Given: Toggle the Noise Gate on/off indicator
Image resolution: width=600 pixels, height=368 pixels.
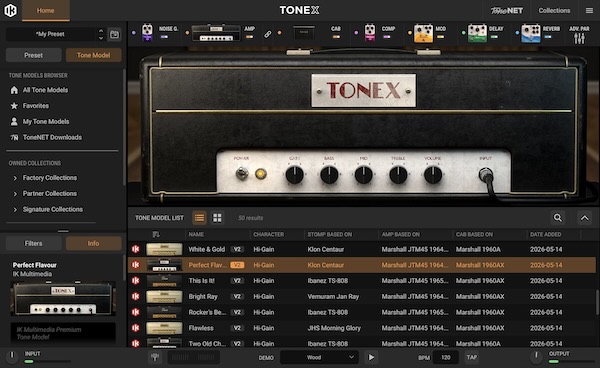Looking at the screenshot, I should [x=164, y=37].
